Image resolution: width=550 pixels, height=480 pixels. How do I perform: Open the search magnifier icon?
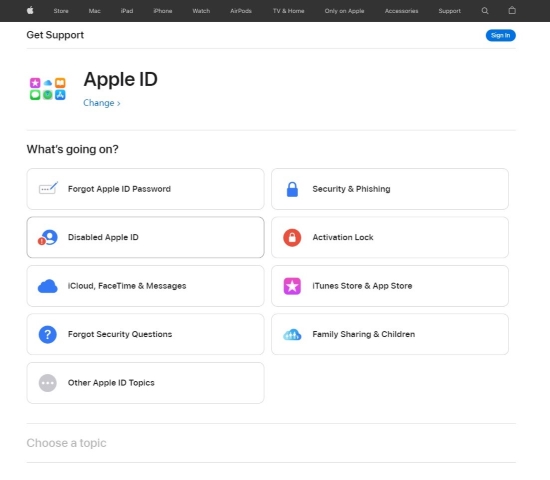(x=485, y=11)
